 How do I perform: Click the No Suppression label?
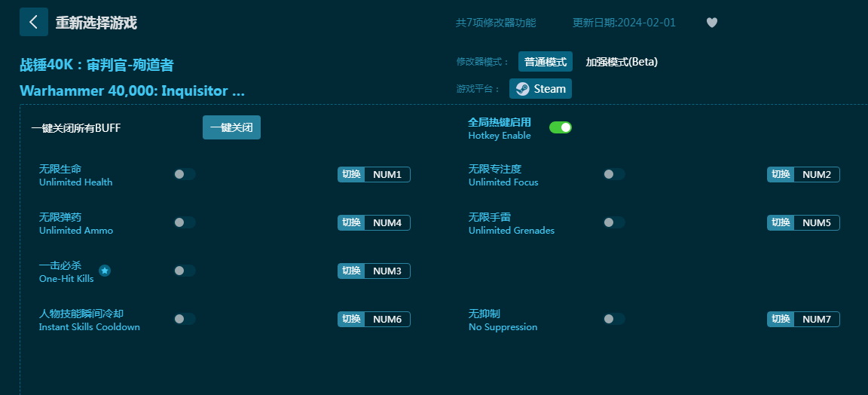503,327
